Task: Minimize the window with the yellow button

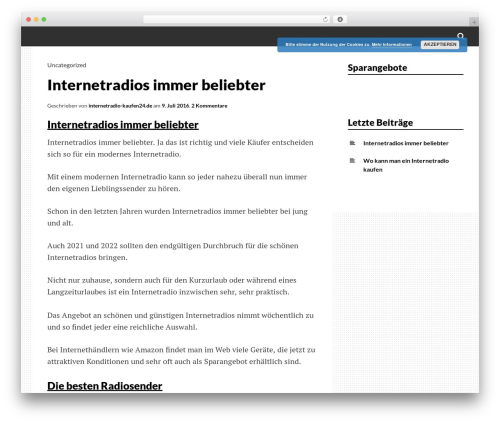Action: [36, 20]
